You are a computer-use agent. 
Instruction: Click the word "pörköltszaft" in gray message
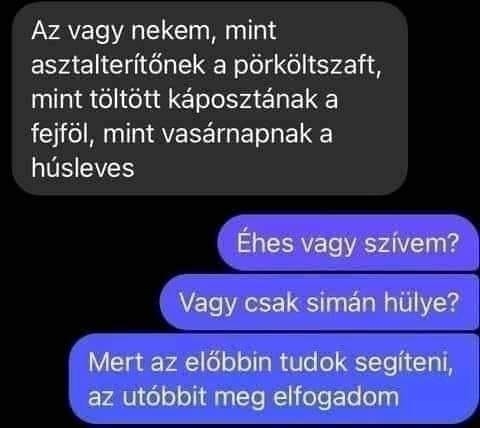[x=307, y=65]
